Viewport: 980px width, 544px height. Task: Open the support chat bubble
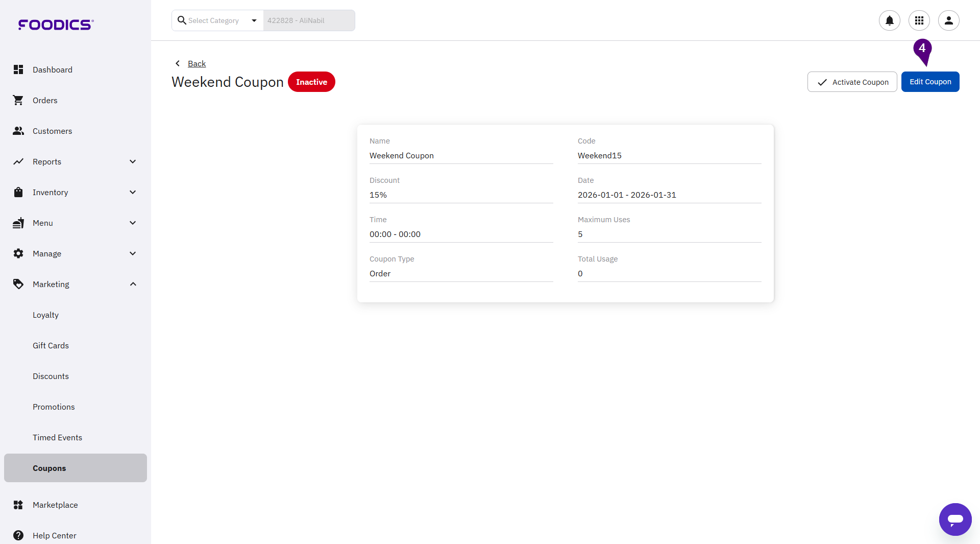coord(955,519)
